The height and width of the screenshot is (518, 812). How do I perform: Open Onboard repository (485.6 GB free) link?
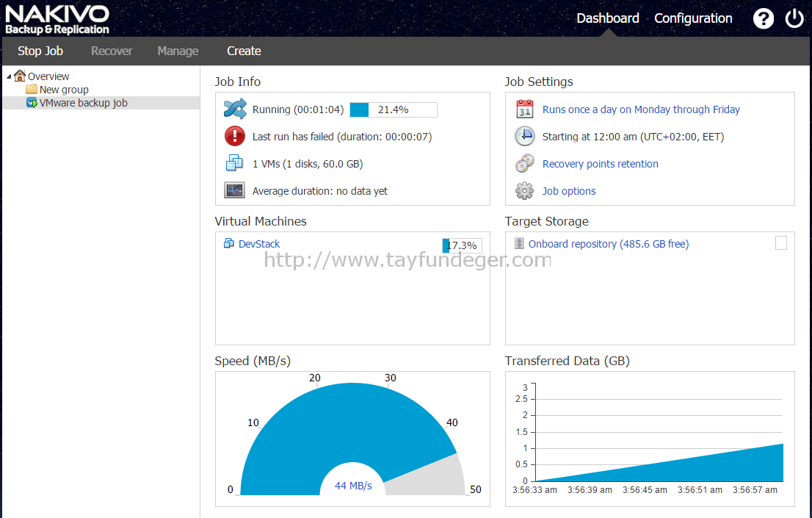pyautogui.click(x=609, y=244)
